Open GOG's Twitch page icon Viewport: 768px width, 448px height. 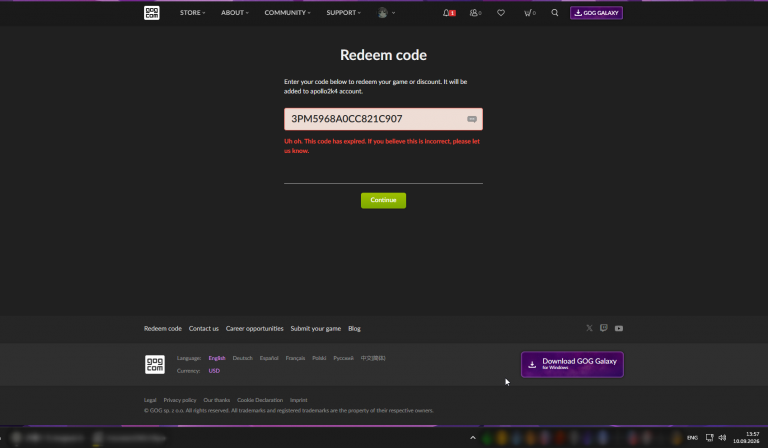point(603,328)
